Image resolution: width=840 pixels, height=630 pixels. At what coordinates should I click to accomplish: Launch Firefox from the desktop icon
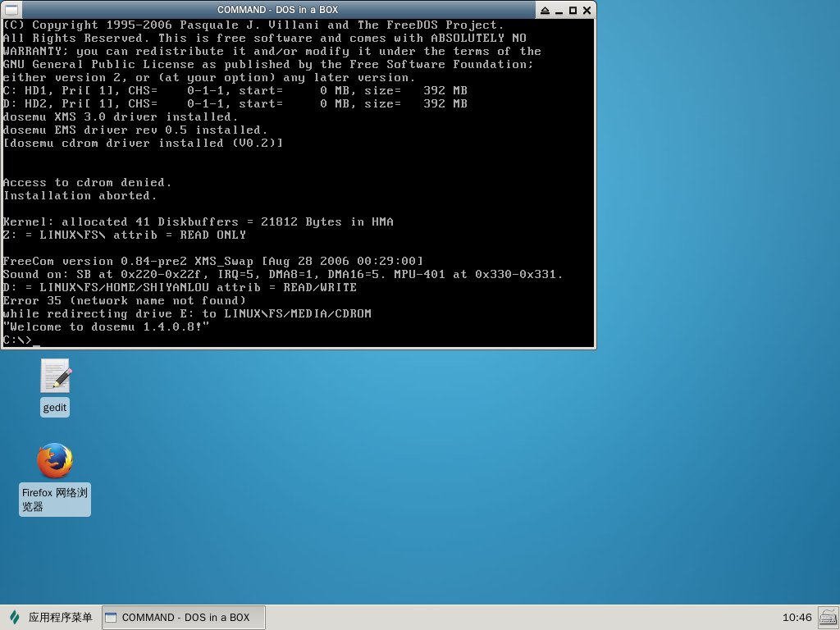tap(55, 461)
